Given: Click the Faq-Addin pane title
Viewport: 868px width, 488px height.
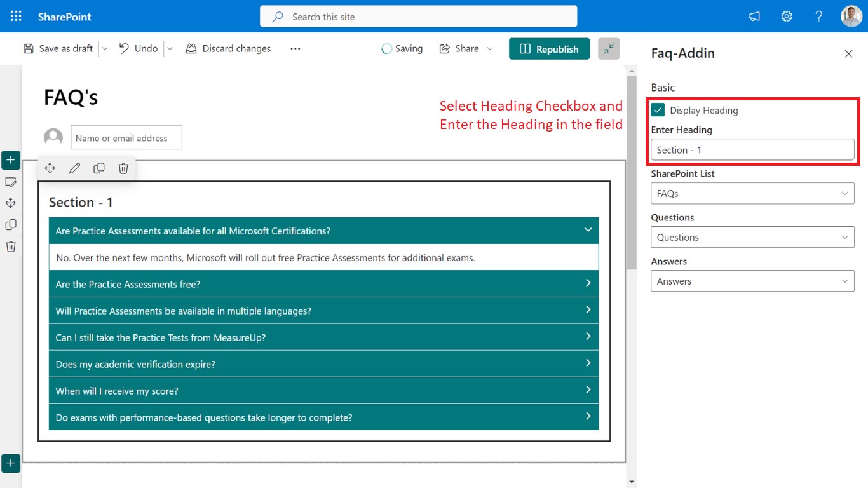Looking at the screenshot, I should pos(683,53).
